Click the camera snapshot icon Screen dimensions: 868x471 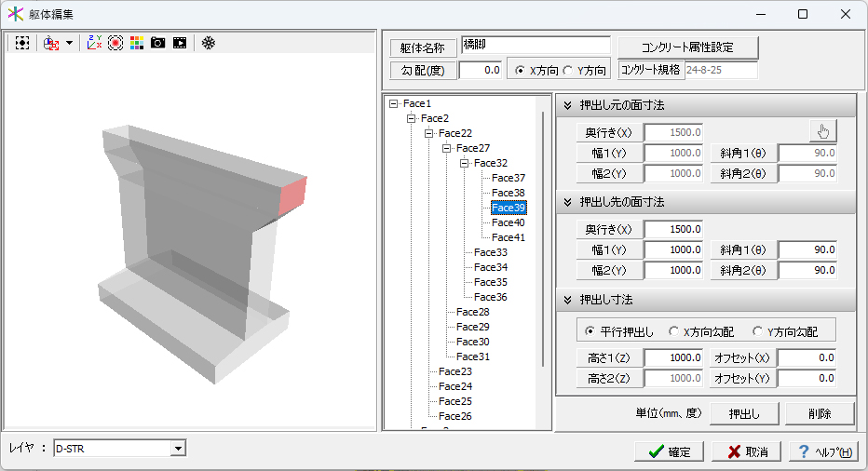click(x=157, y=43)
